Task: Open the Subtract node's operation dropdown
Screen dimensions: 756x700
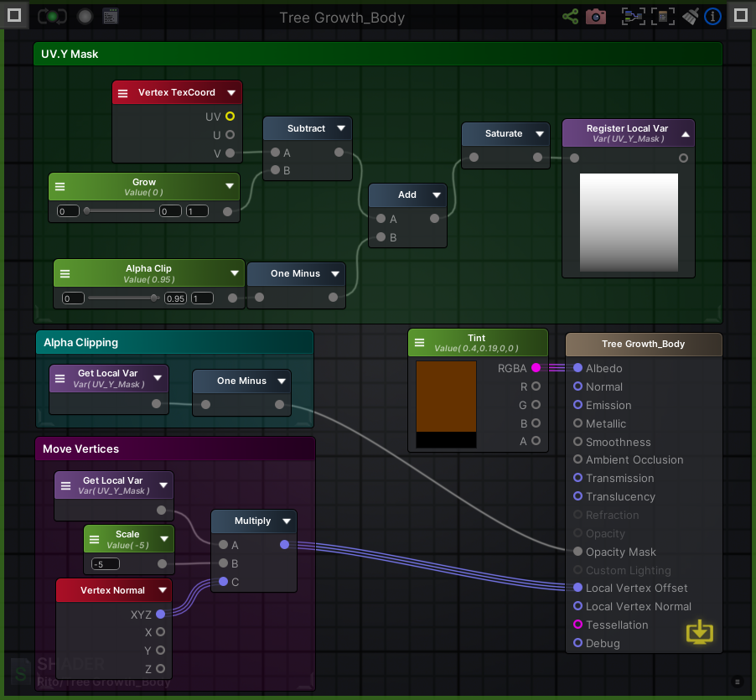Action: (339, 128)
